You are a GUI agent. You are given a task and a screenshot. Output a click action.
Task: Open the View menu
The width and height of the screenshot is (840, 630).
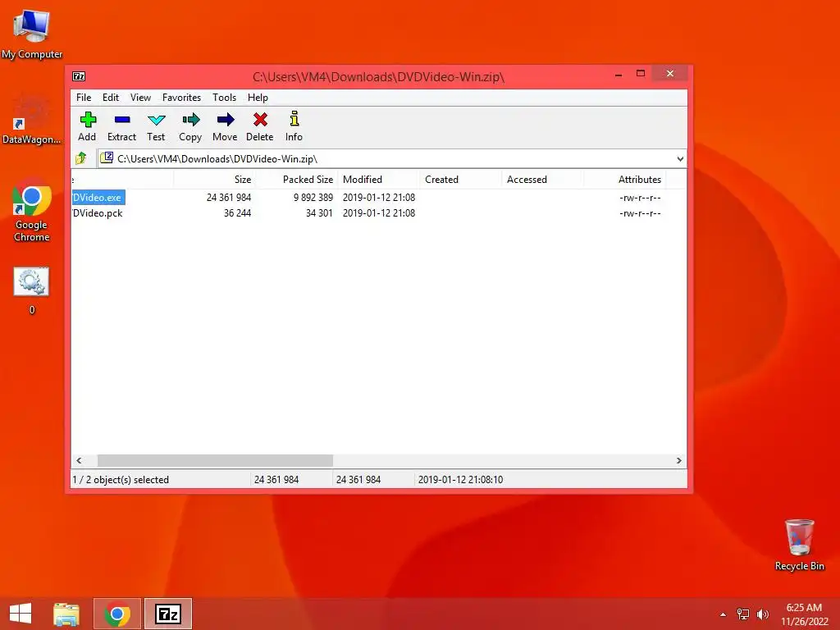(x=140, y=98)
